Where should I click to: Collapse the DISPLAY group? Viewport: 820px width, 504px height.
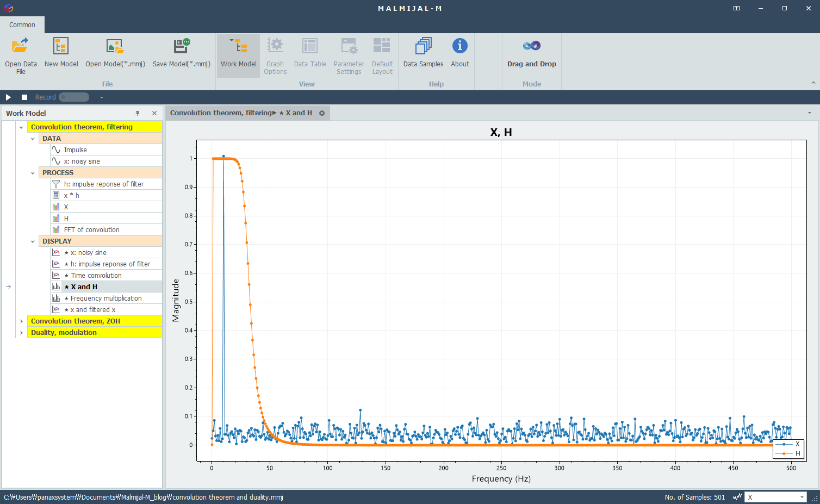(x=33, y=241)
